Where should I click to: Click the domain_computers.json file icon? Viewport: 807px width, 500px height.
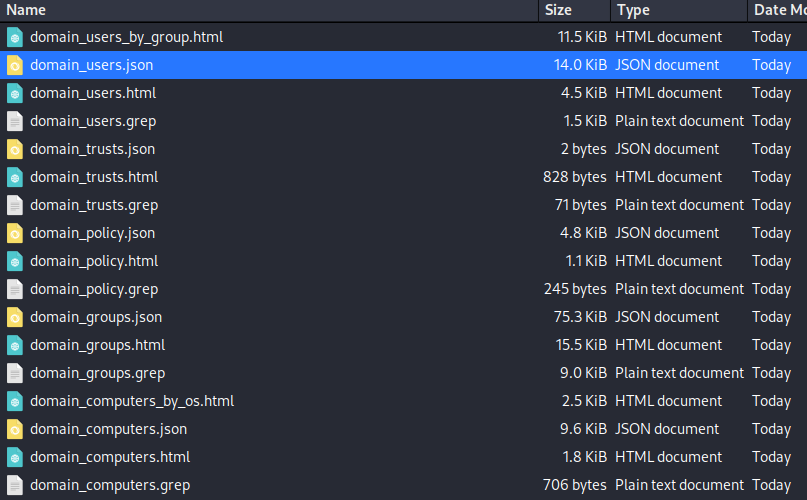14,429
